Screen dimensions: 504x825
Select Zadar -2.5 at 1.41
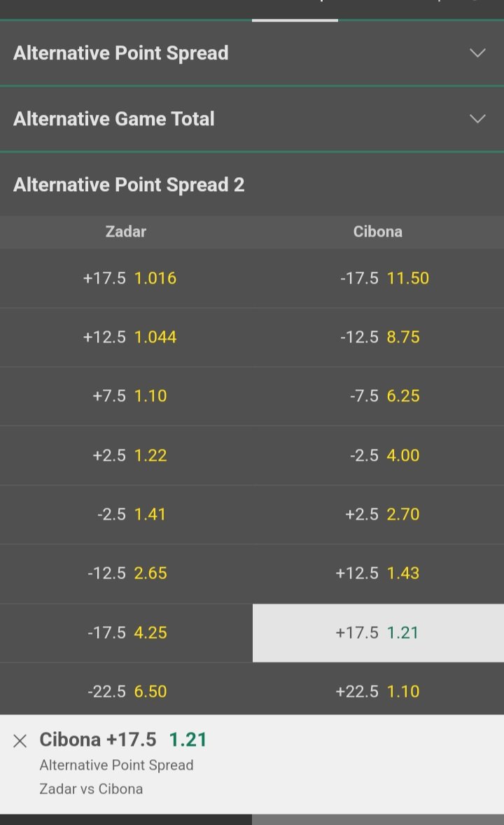coord(127,514)
